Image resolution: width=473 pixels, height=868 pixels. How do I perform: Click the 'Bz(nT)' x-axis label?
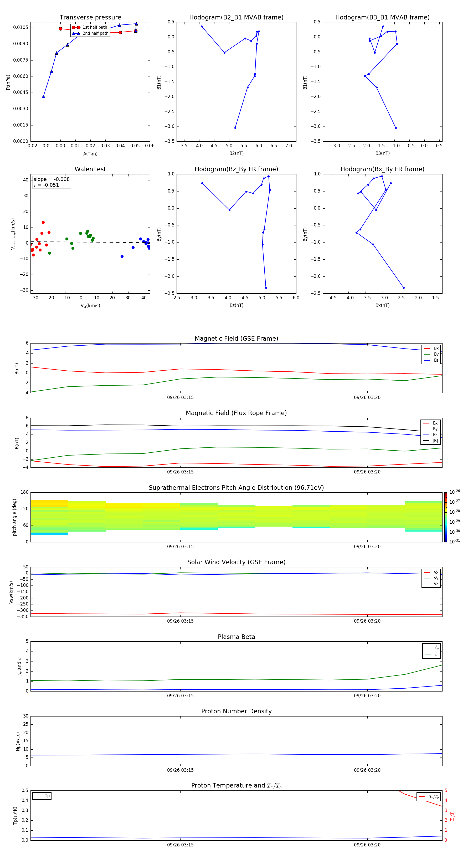236,305
